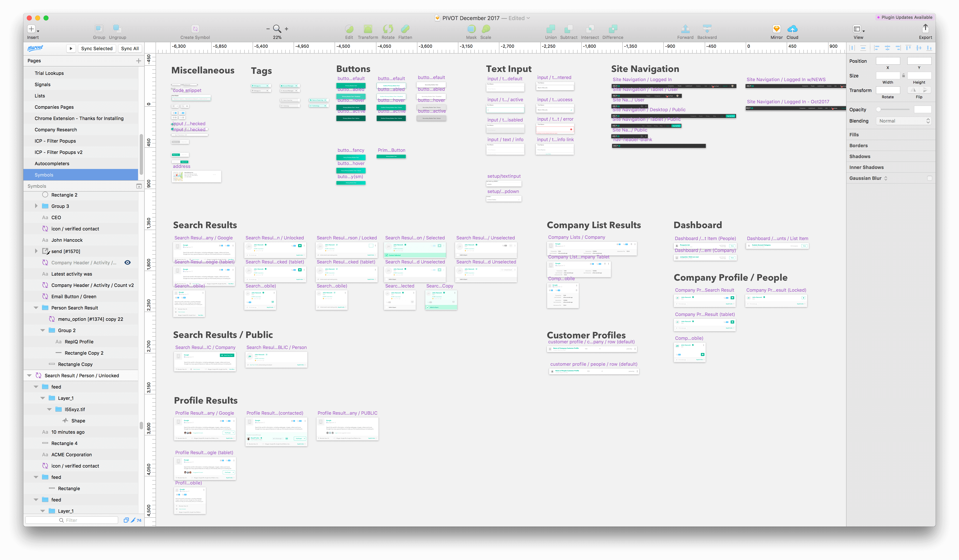Click the Create Symbol icon
Image resolution: width=959 pixels, height=560 pixels.
[x=195, y=29]
